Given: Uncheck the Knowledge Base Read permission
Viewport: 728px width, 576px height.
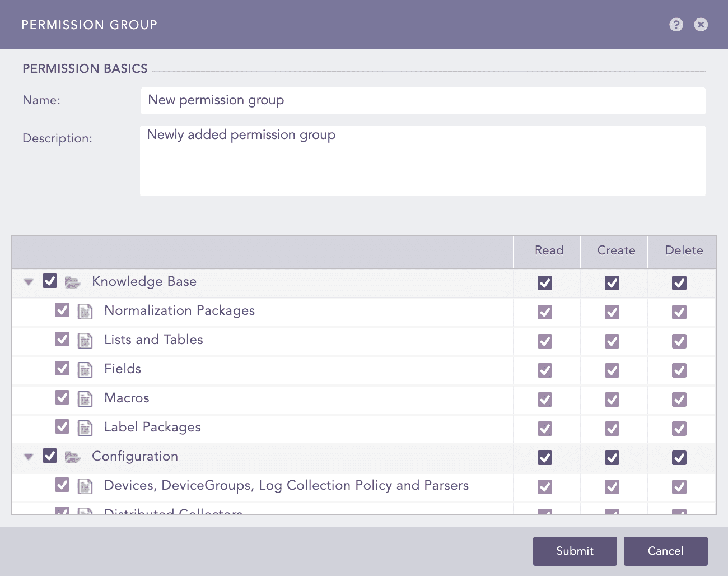Looking at the screenshot, I should (x=545, y=283).
